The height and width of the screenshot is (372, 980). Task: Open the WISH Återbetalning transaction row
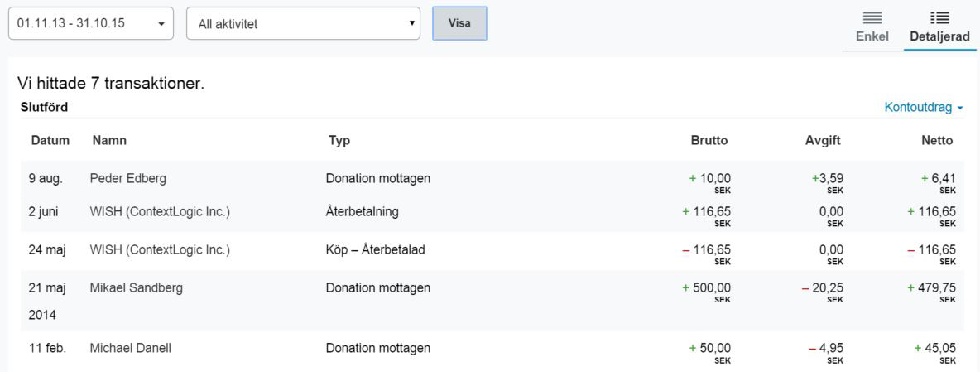point(160,211)
